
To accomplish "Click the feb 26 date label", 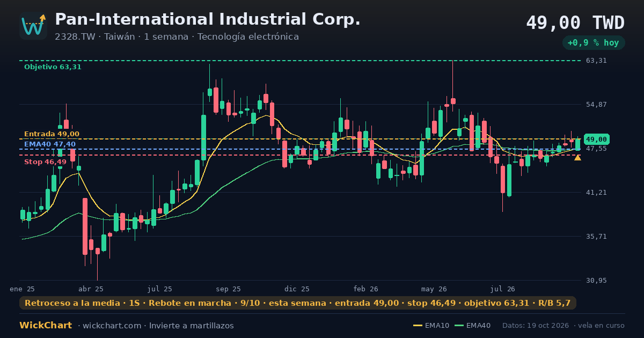I will (x=366, y=289).
